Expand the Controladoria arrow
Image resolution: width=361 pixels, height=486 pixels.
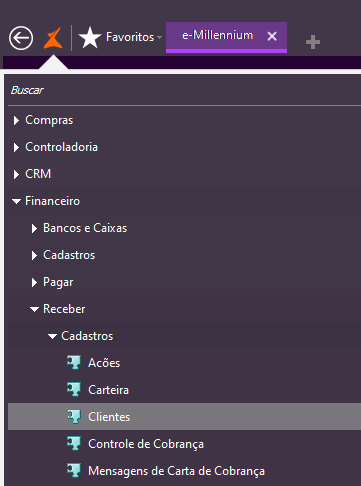(16, 147)
